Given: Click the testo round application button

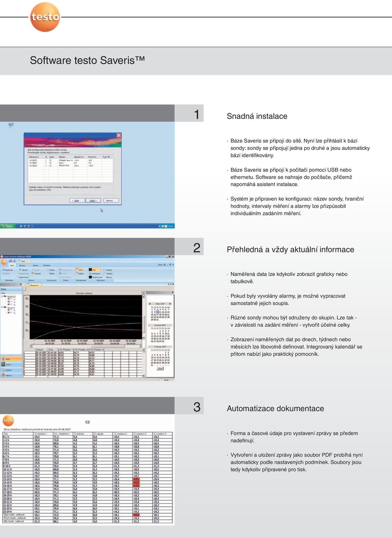Looking at the screenshot, I should 4,262.
